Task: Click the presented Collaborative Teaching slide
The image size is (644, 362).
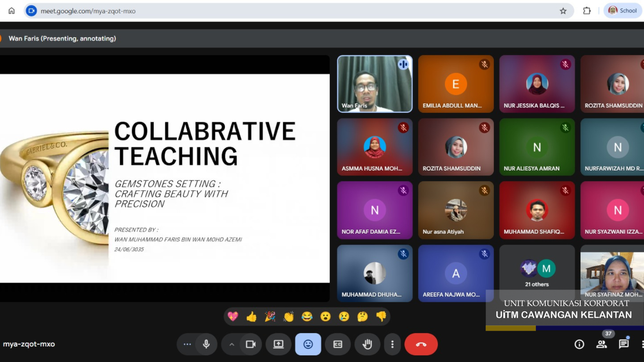Action: tap(165, 178)
